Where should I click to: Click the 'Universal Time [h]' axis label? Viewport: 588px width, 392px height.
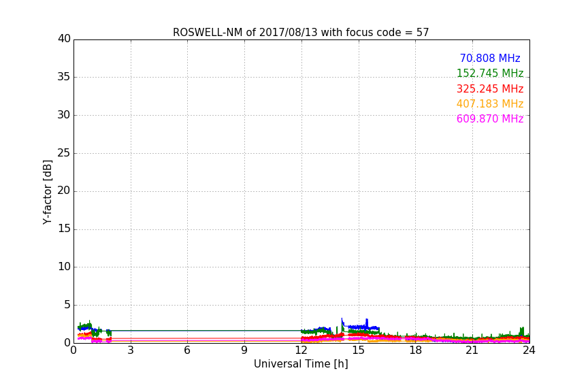point(301,364)
